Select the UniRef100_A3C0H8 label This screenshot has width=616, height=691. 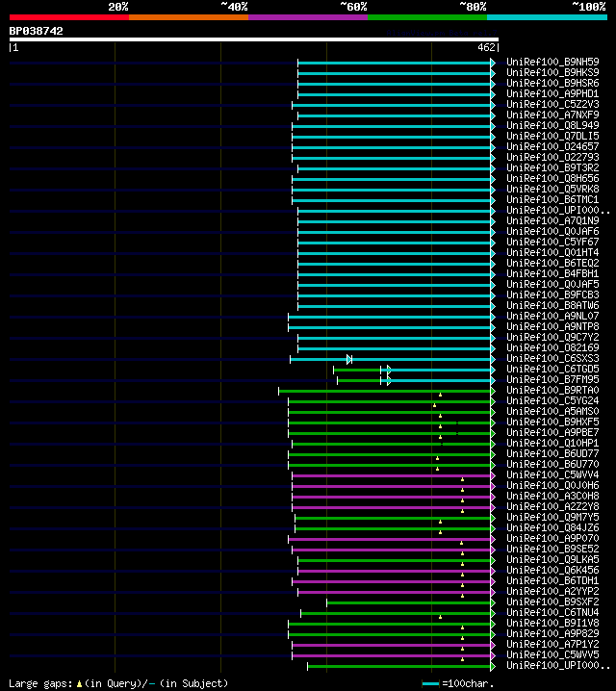coord(552,496)
